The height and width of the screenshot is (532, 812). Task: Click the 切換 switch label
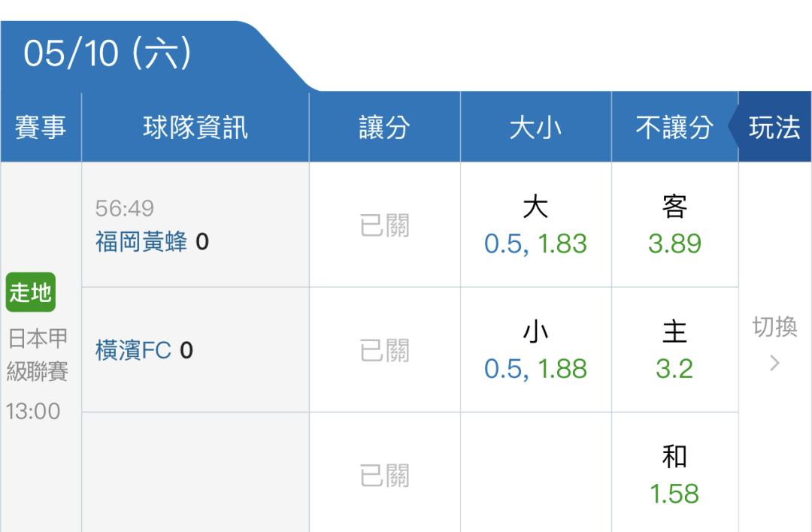pyautogui.click(x=774, y=328)
